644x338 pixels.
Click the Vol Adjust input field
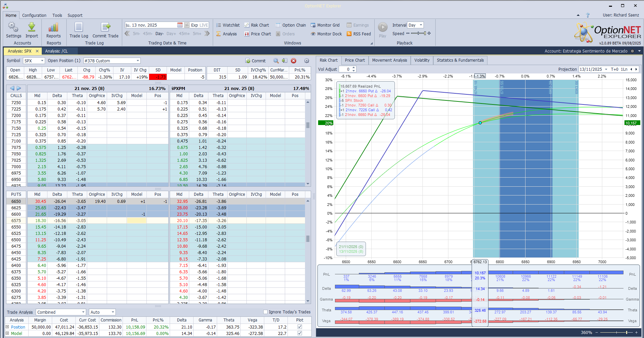point(345,69)
